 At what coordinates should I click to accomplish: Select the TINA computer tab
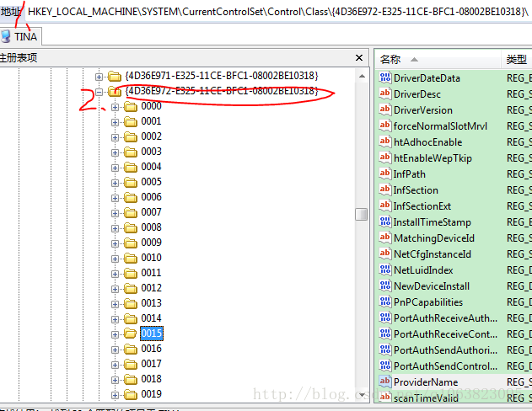pyautogui.click(x=19, y=36)
